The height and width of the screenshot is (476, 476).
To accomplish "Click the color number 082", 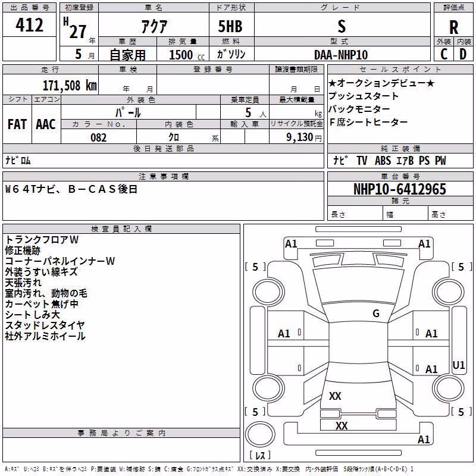I will (99, 137).
